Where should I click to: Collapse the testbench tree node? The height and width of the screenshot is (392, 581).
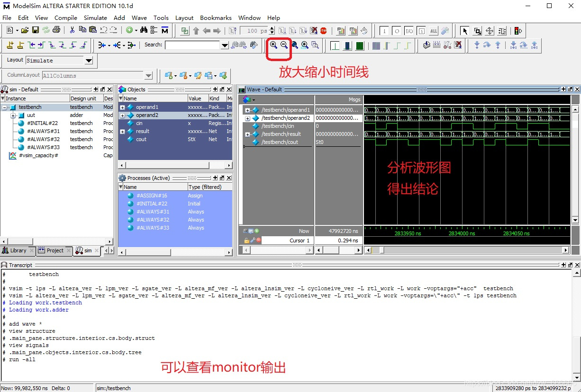point(5,107)
